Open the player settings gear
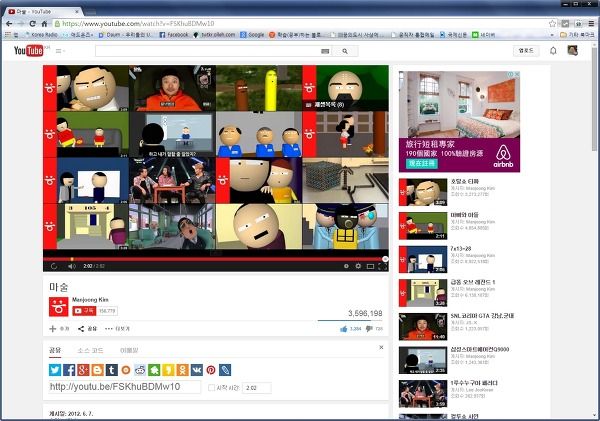 tap(358, 266)
